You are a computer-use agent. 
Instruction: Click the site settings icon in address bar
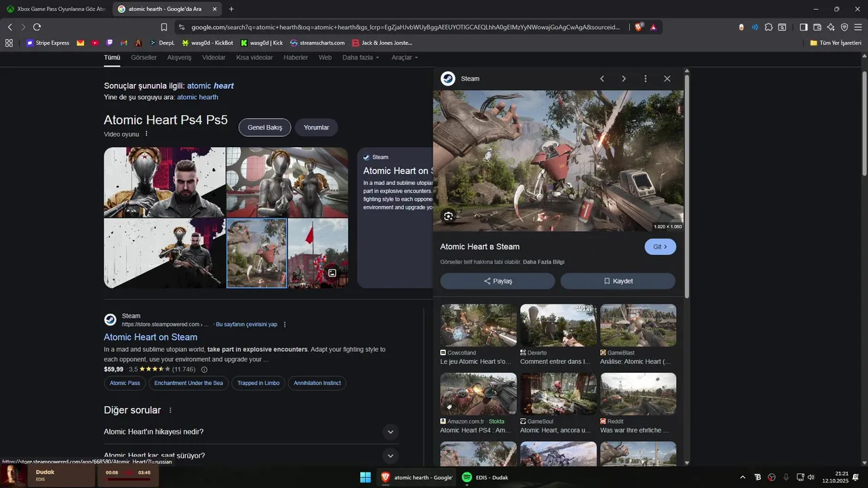pyautogui.click(x=181, y=27)
